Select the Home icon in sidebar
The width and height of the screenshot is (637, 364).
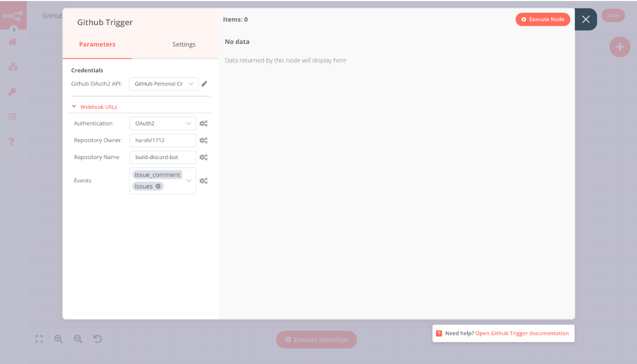click(12, 42)
